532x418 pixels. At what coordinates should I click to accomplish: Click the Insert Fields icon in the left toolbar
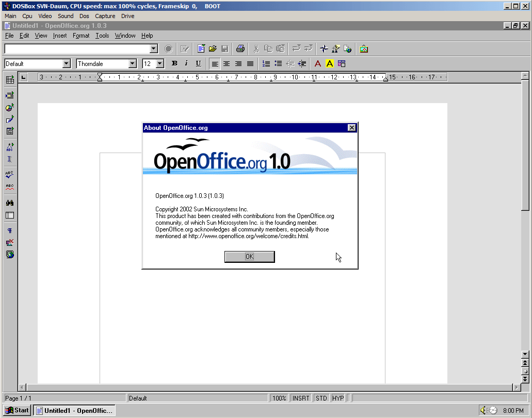pyautogui.click(x=10, y=95)
